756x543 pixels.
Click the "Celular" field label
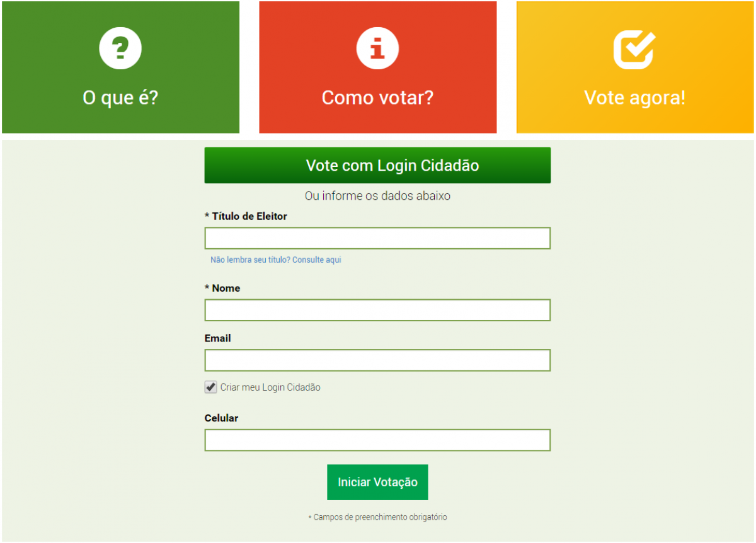tap(222, 418)
